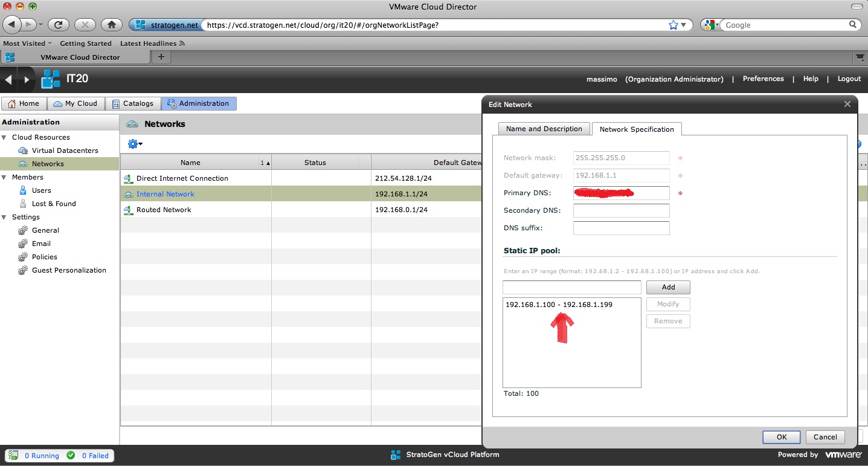Open a new browser tab
The width and height of the screenshot is (868, 466).
[x=161, y=57]
